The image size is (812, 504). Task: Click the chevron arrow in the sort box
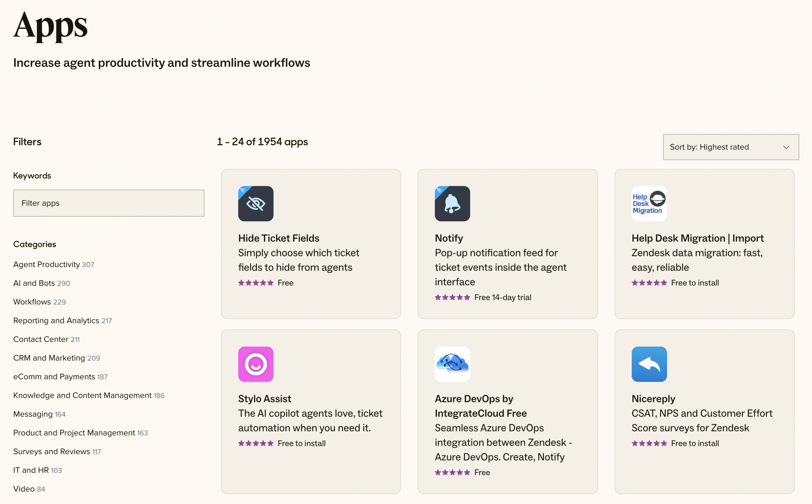pyautogui.click(x=786, y=147)
